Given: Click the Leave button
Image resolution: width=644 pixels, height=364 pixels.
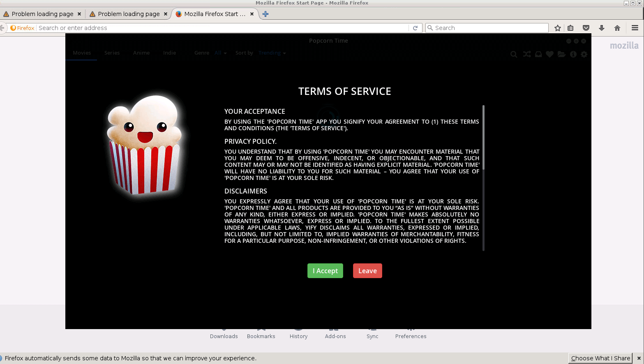Looking at the screenshot, I should pyautogui.click(x=367, y=270).
